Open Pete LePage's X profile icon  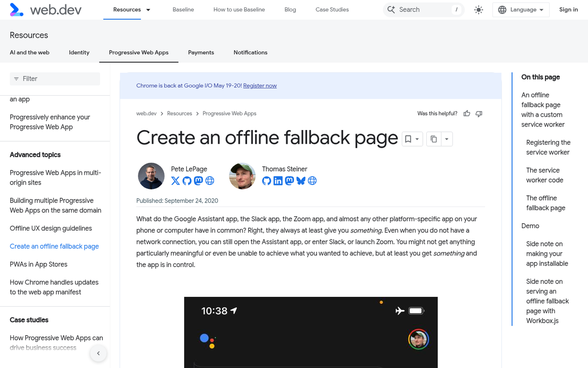[x=175, y=181]
